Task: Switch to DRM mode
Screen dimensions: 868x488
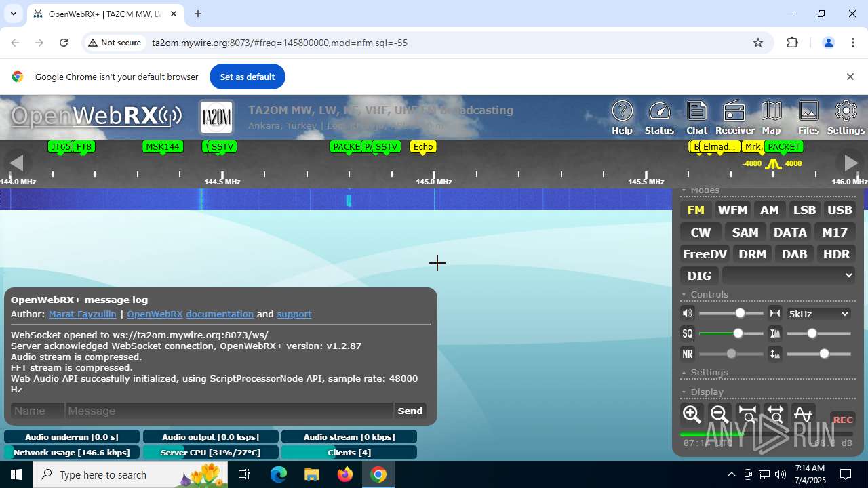Action: [753, 254]
